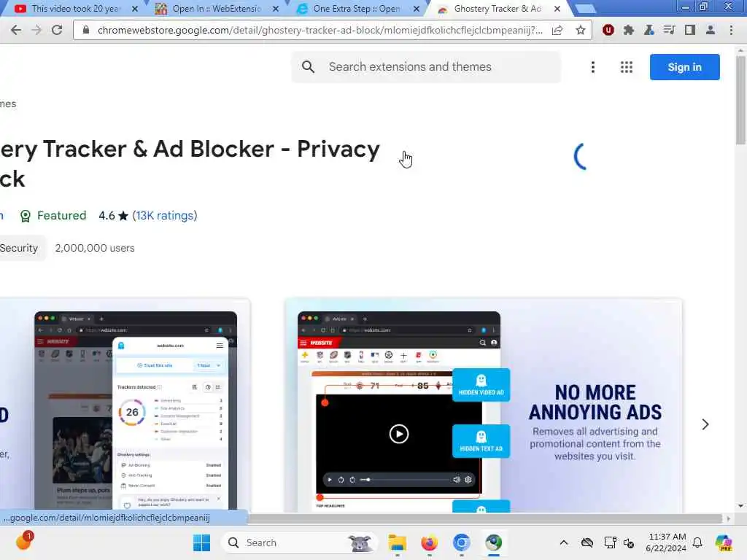747x560 pixels.
Task: Open File Explorer from the taskbar
Action: pos(397,542)
